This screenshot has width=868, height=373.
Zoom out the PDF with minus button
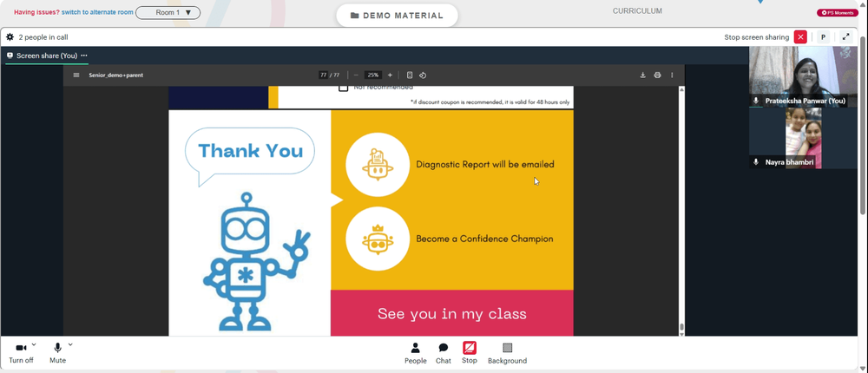[x=356, y=75]
